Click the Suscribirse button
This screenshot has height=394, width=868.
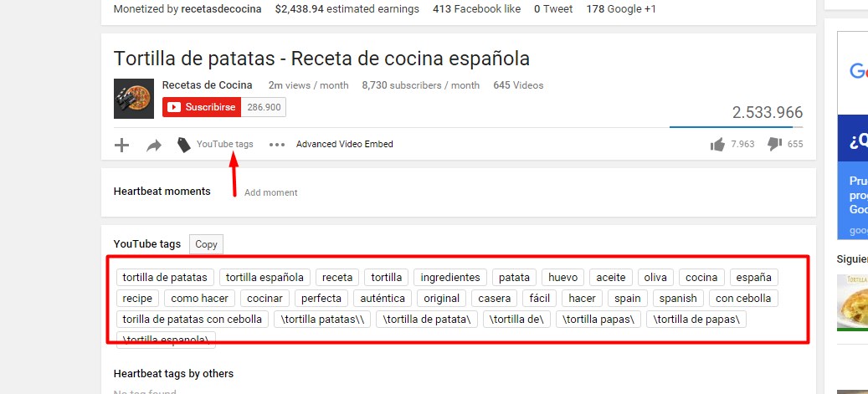[x=202, y=107]
